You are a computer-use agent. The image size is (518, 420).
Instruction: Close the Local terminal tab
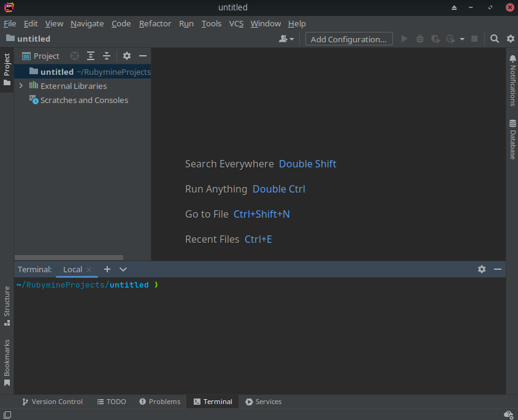click(x=89, y=269)
